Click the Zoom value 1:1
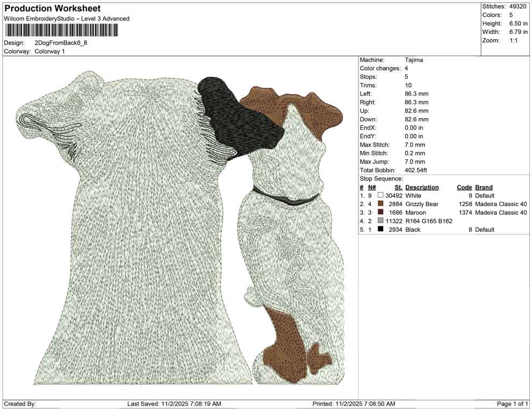 513,40
